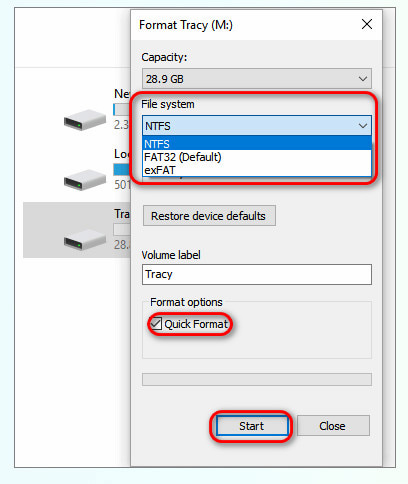The width and height of the screenshot is (408, 484).
Task: Click the File system NTFS combo box
Action: (257, 126)
